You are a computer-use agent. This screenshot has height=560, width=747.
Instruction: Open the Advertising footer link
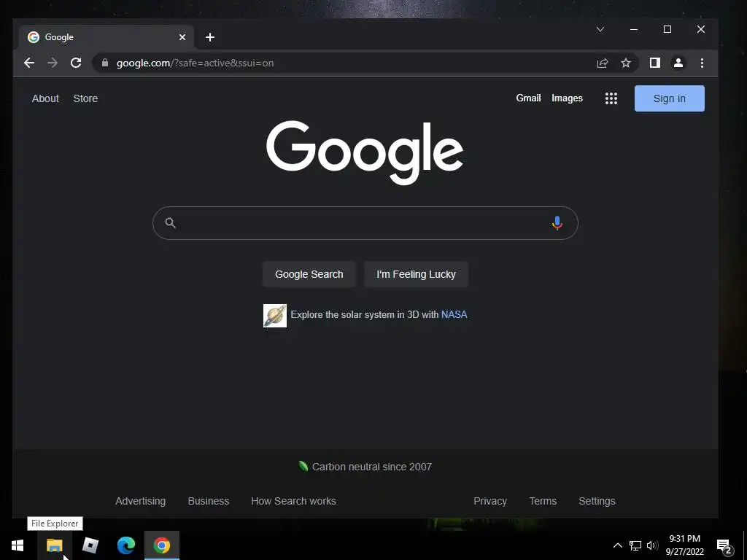point(141,501)
